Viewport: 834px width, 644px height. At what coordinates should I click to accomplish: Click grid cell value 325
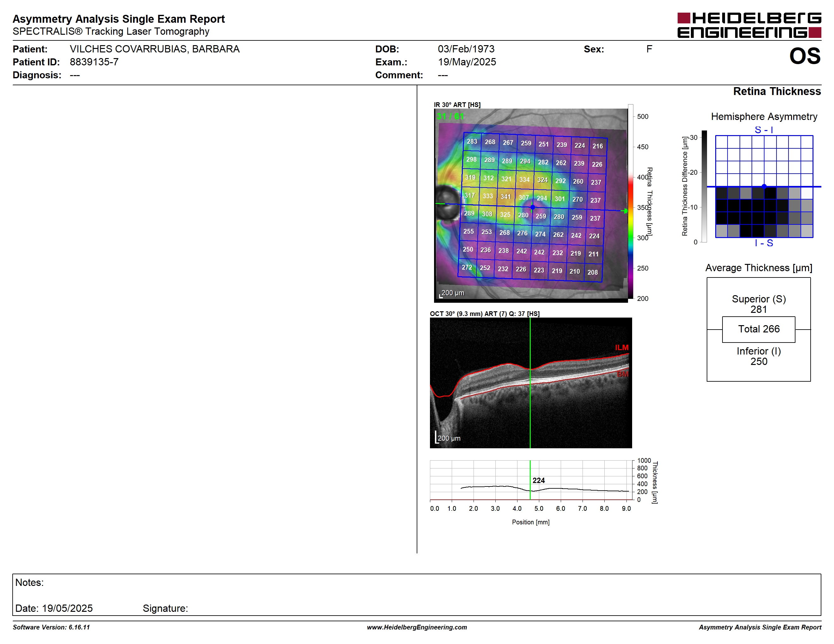[x=505, y=214]
